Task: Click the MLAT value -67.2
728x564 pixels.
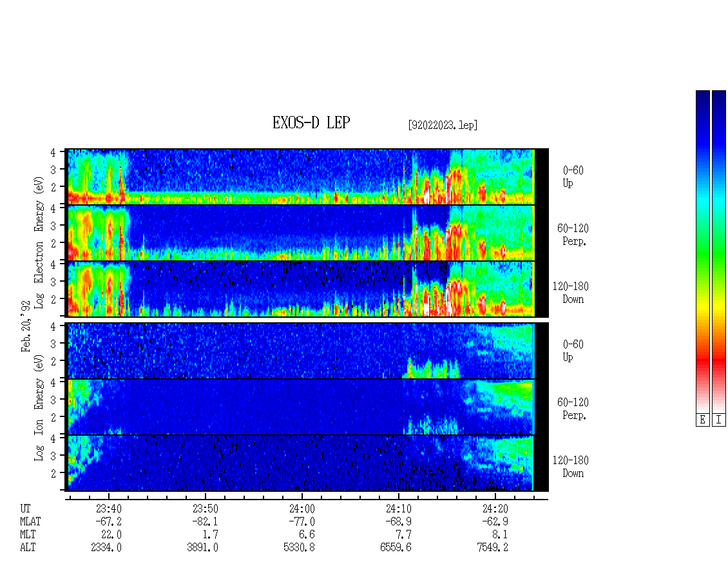Action: [x=109, y=521]
